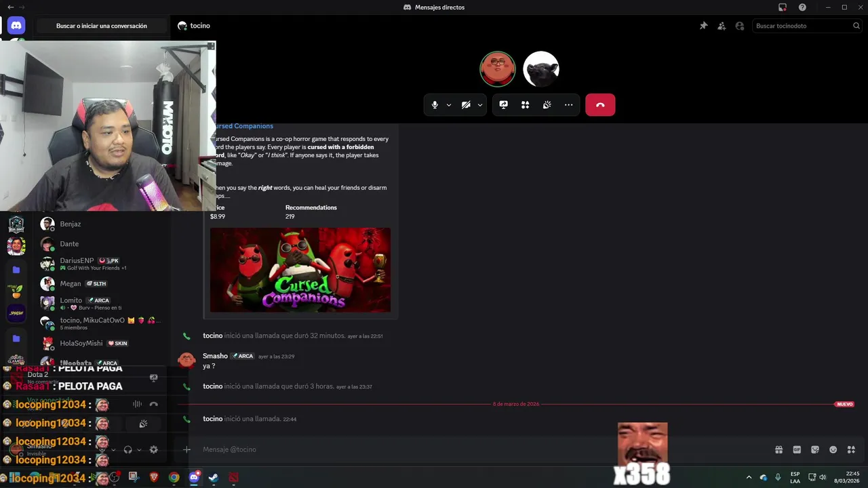868x488 pixels.
Task: Click 'tocino inició una llamada' 22:44 entry
Action: (250, 419)
